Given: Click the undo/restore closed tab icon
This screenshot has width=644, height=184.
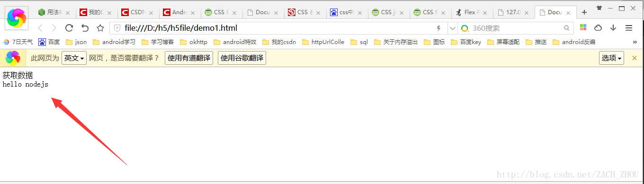Looking at the screenshot, I should (x=85, y=28).
